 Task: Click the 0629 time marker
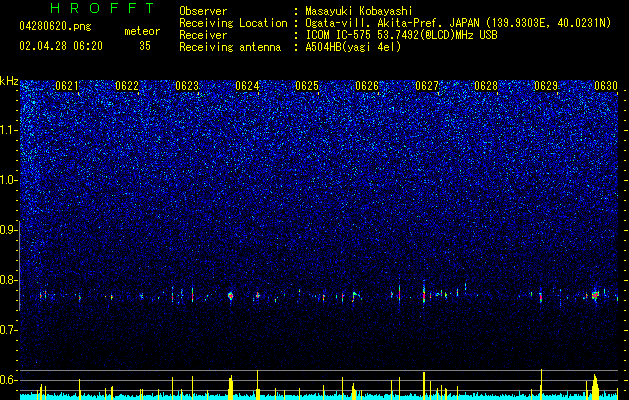[546, 86]
